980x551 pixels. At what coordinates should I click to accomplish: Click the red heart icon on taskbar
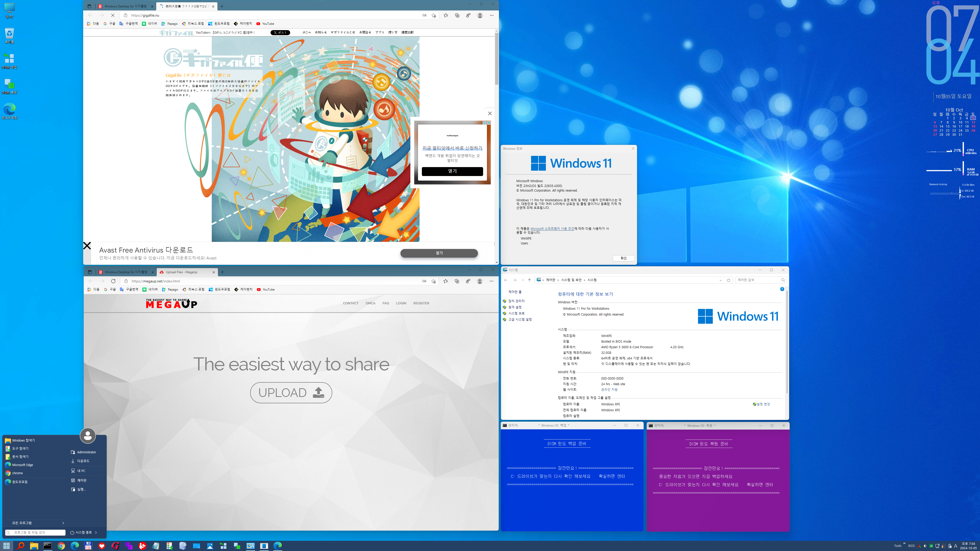pos(102,546)
